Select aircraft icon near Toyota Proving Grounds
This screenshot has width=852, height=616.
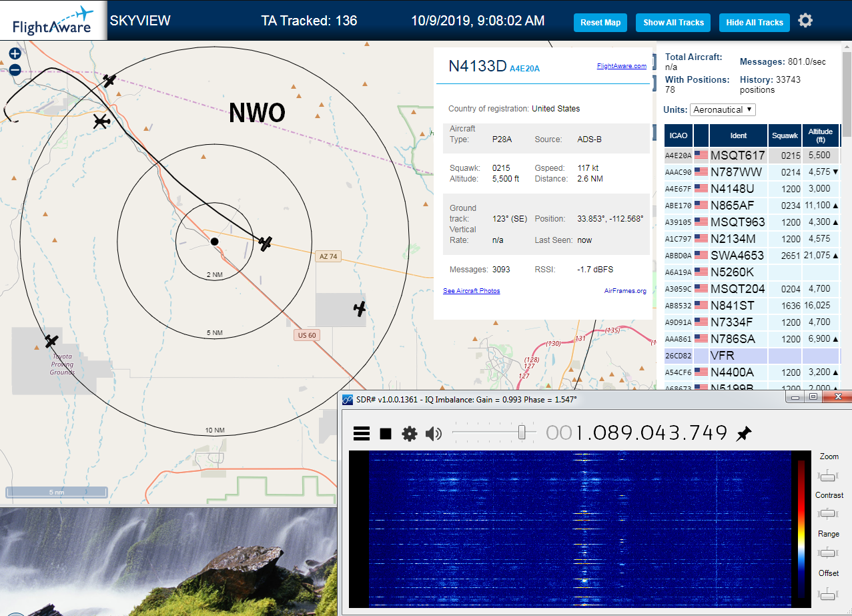51,341
